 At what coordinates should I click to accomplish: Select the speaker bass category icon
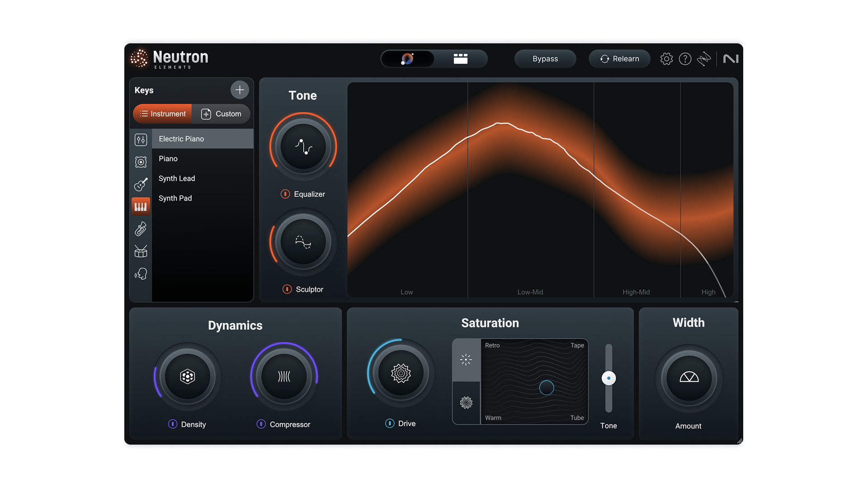pyautogui.click(x=141, y=162)
